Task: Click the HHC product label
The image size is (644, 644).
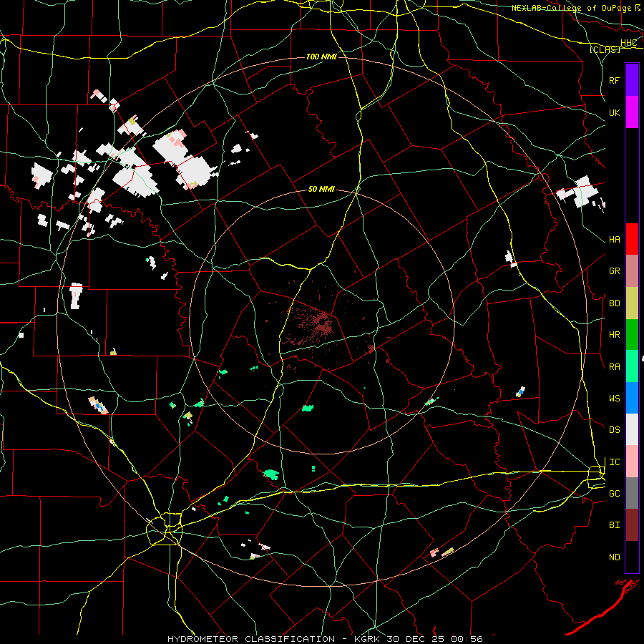Action: point(628,43)
